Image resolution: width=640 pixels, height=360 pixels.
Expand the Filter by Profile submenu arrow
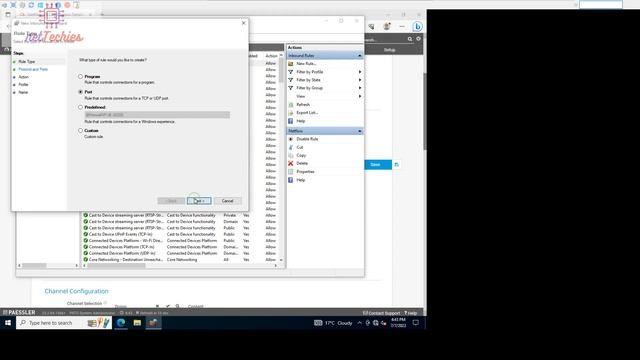(x=360, y=72)
